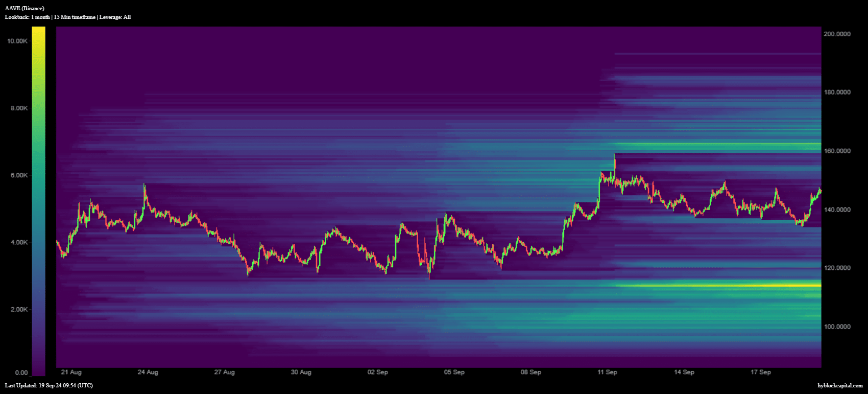The image size is (868, 394).
Task: Click the 0.00 color scale label
Action: point(21,373)
